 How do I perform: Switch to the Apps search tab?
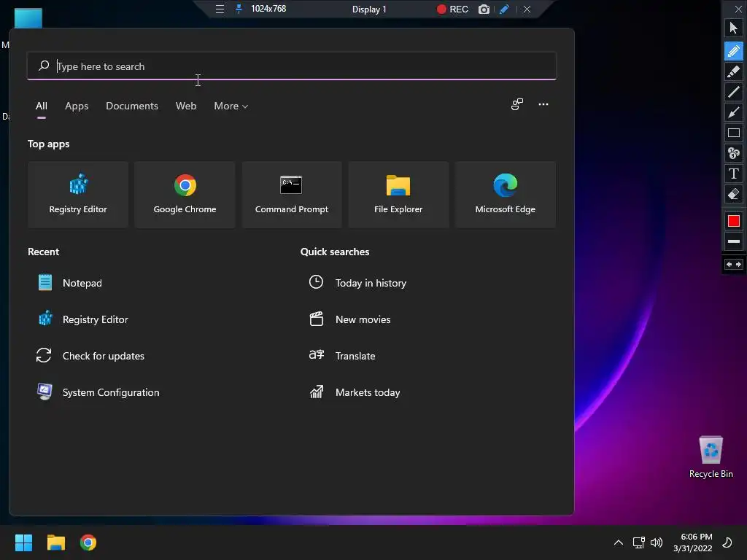[77, 106]
